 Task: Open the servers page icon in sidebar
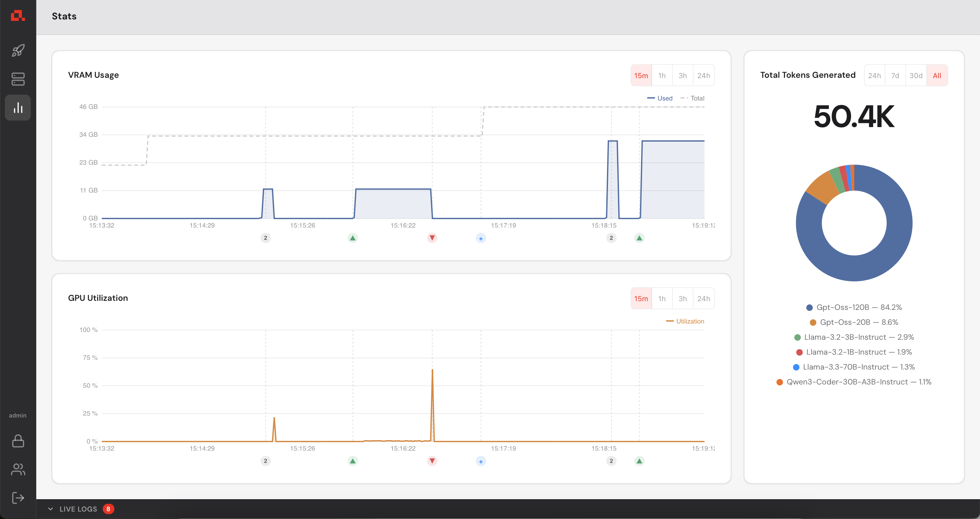[x=18, y=79]
